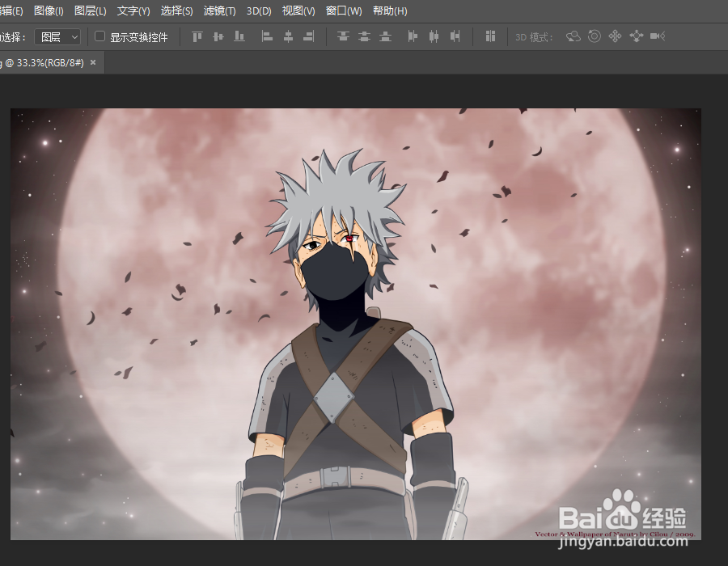Click the distribute bottom edges icon

385,36
